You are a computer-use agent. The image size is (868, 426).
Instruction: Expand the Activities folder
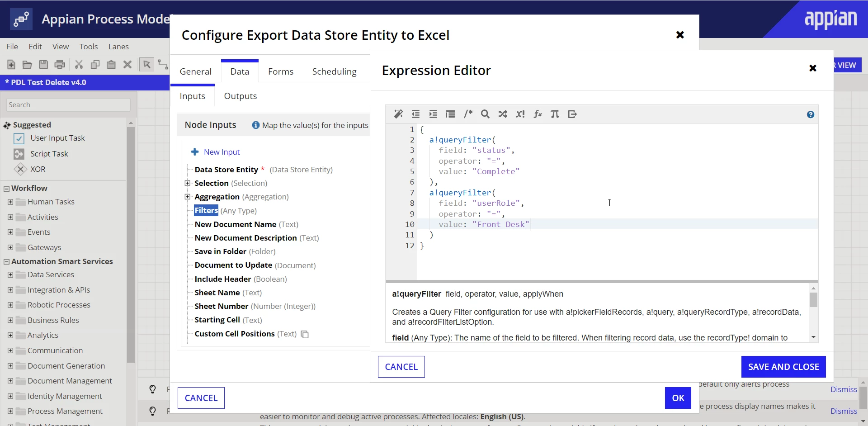pyautogui.click(x=10, y=217)
